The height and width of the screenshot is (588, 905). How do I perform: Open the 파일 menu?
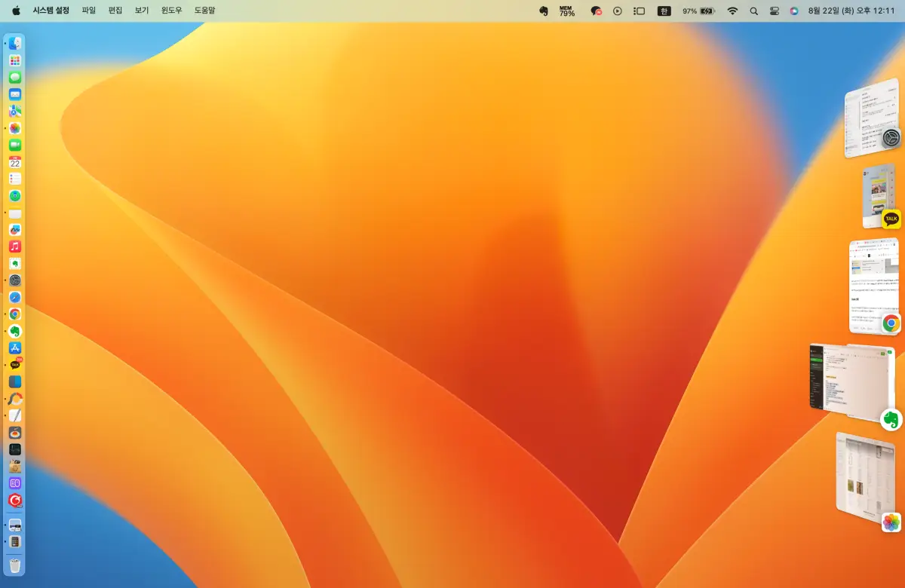point(89,11)
